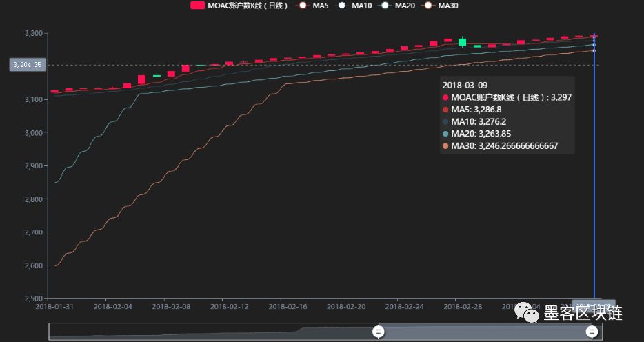This screenshot has height=342, width=644.
Task: Click the 墨客区块链 watermark text
Action: coord(583,313)
